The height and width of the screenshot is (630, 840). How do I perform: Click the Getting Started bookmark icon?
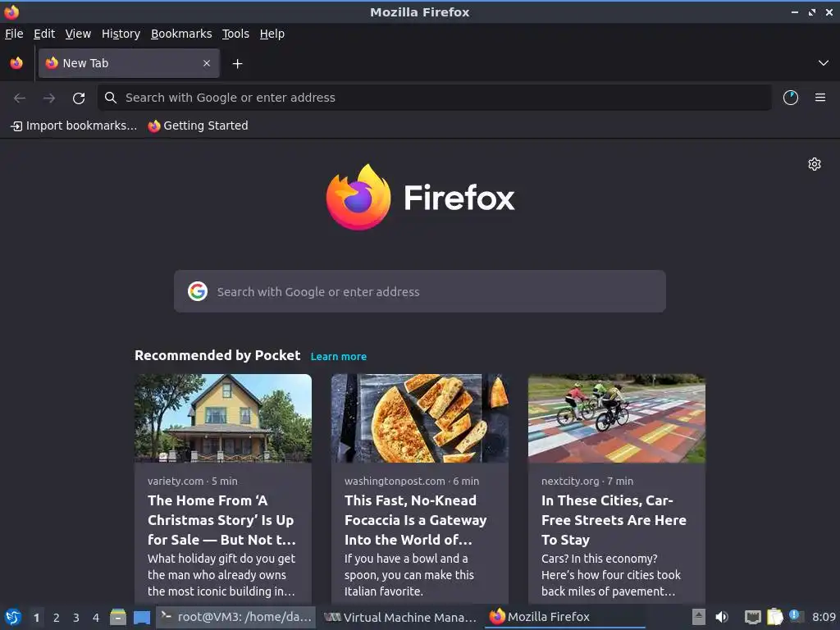click(154, 126)
